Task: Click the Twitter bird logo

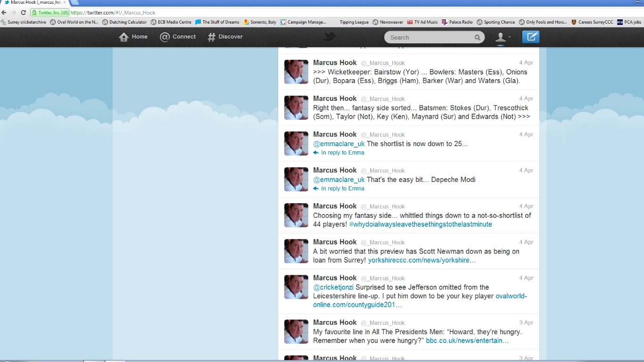Action: (x=329, y=37)
